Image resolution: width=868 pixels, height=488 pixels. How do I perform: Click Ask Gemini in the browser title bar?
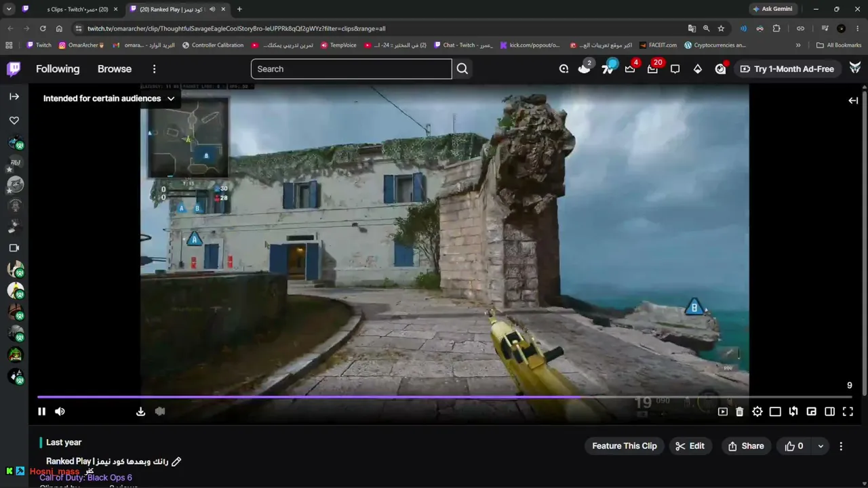click(772, 9)
